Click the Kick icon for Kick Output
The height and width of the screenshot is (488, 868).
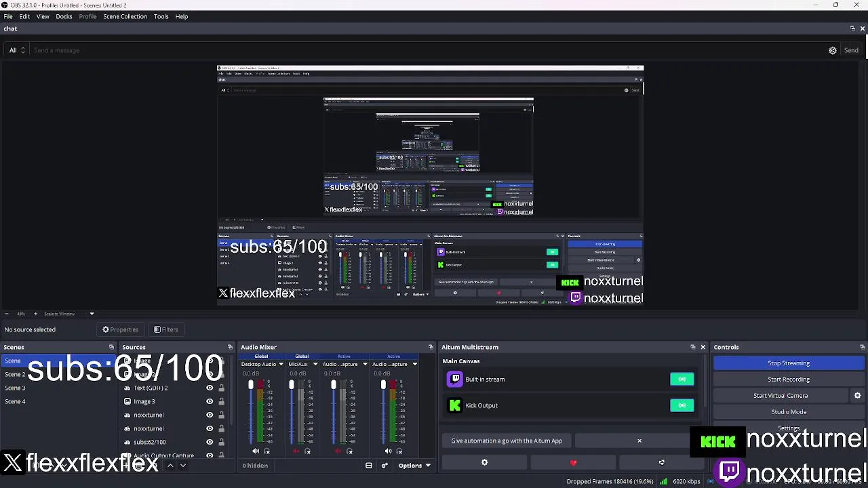point(454,405)
